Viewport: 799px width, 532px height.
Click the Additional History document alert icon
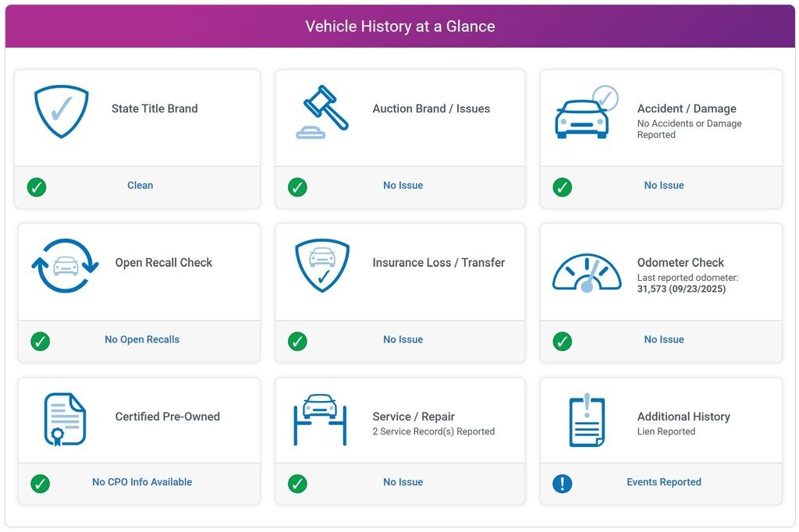[587, 420]
